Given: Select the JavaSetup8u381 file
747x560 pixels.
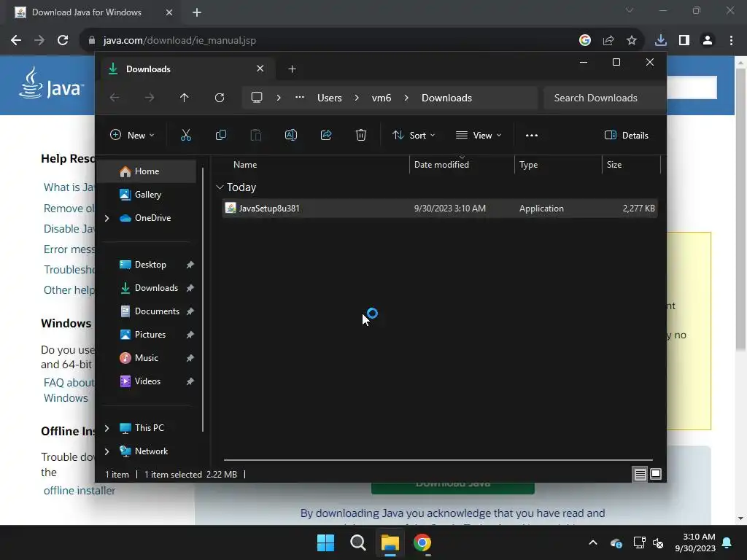Looking at the screenshot, I should click(440, 209).
